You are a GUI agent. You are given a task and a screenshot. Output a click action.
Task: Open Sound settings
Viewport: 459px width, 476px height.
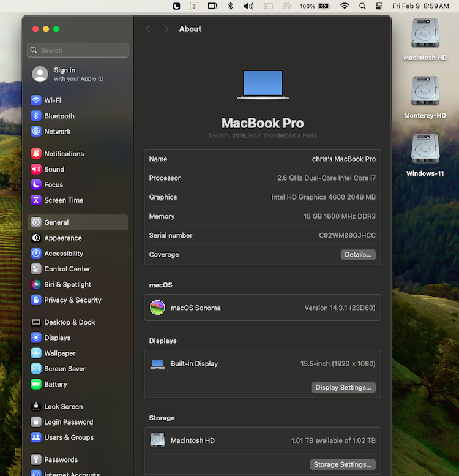tap(78, 169)
